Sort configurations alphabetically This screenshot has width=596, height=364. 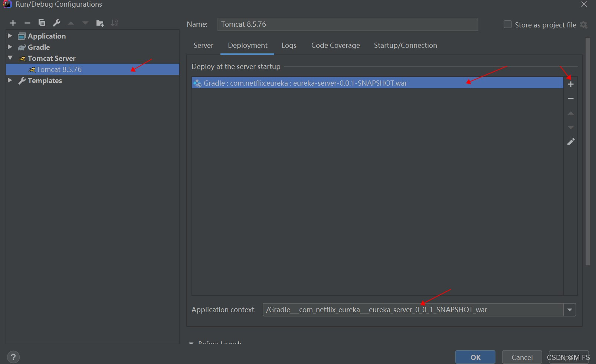[115, 23]
